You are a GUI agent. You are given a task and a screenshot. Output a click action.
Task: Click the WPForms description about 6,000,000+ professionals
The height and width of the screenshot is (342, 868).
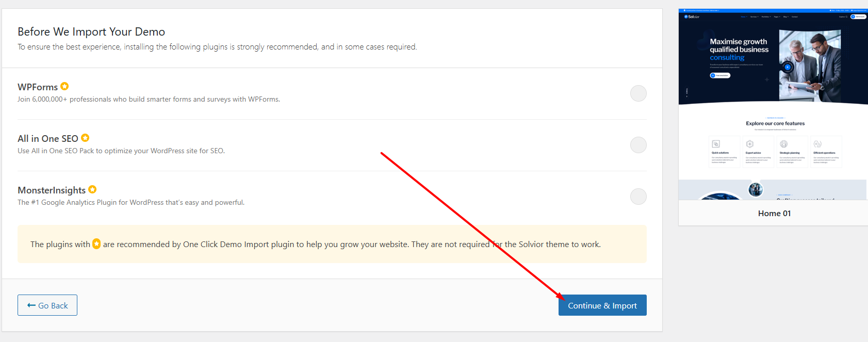[149, 99]
